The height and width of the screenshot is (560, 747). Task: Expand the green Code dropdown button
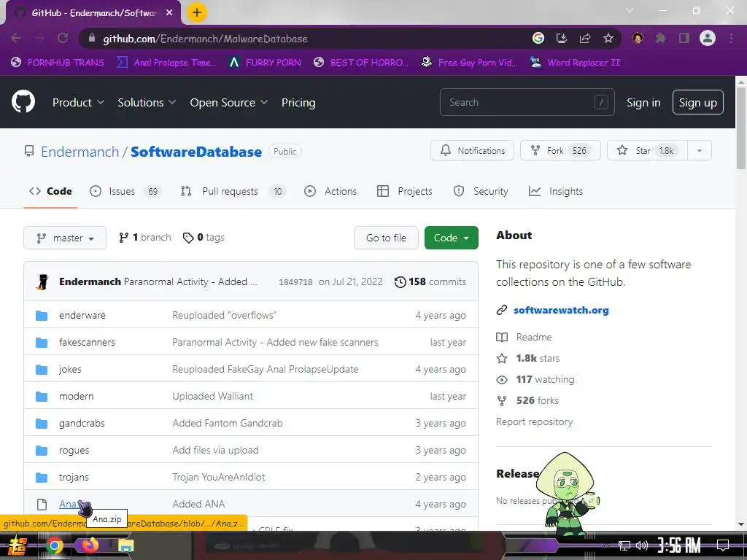[x=451, y=238]
